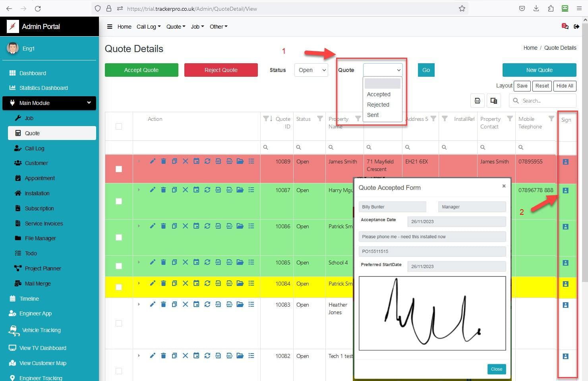Click the trash delete icon for quote 10087
The height and width of the screenshot is (381, 588).
[x=163, y=190]
